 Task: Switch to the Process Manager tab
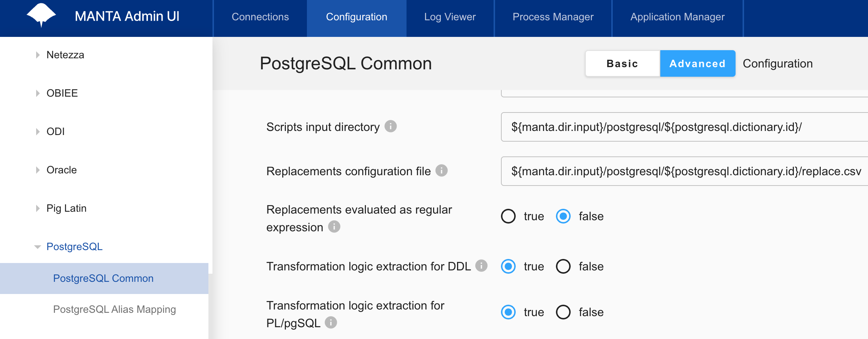click(x=552, y=17)
